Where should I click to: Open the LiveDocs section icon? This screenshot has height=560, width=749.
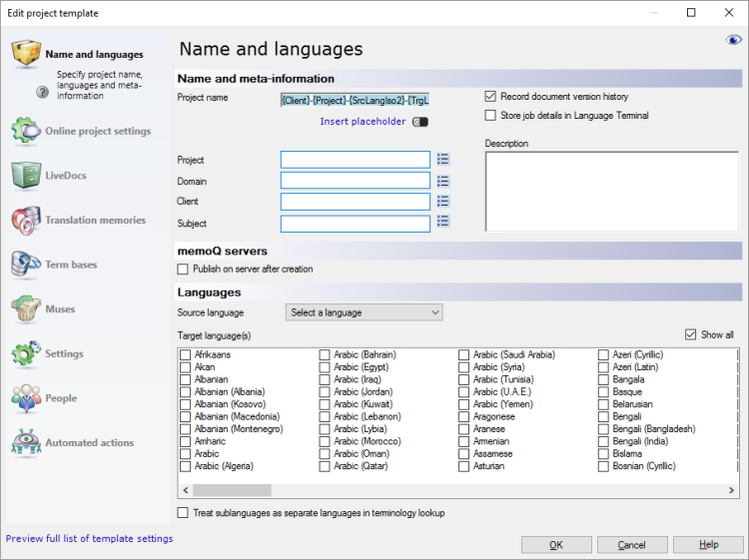(x=25, y=176)
